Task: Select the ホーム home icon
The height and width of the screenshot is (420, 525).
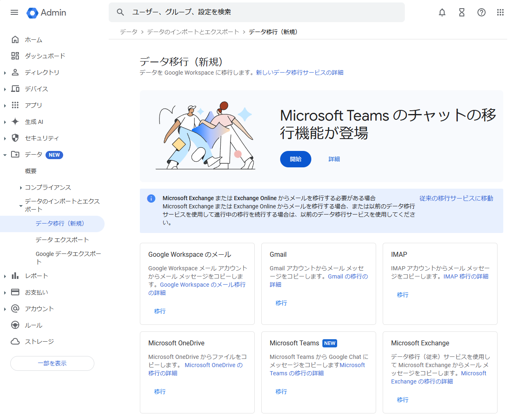Action: tap(15, 39)
